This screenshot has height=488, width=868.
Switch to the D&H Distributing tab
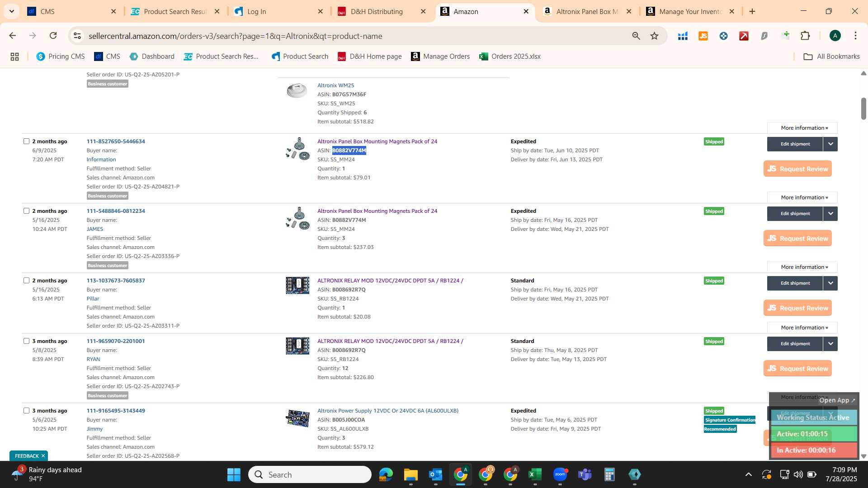(382, 11)
